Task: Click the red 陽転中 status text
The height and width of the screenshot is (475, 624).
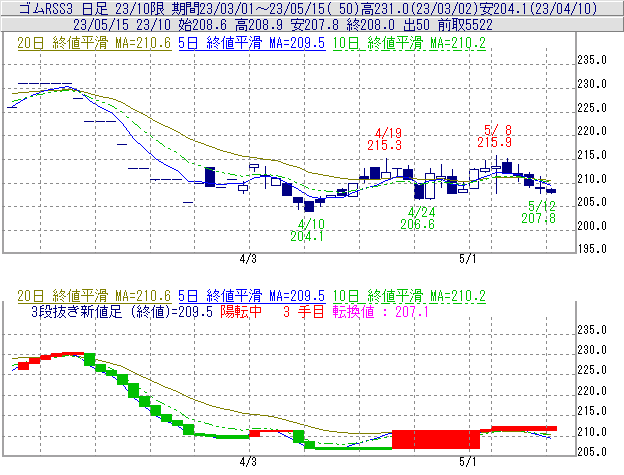Action: click(247, 312)
